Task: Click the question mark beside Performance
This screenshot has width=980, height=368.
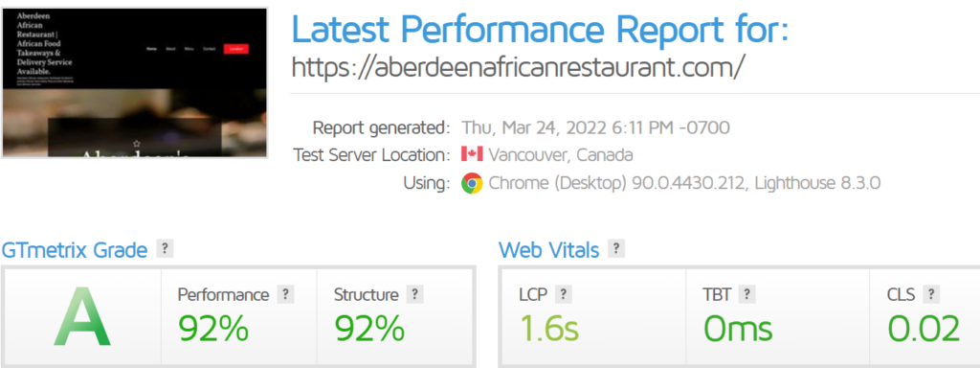Action: click(x=285, y=294)
